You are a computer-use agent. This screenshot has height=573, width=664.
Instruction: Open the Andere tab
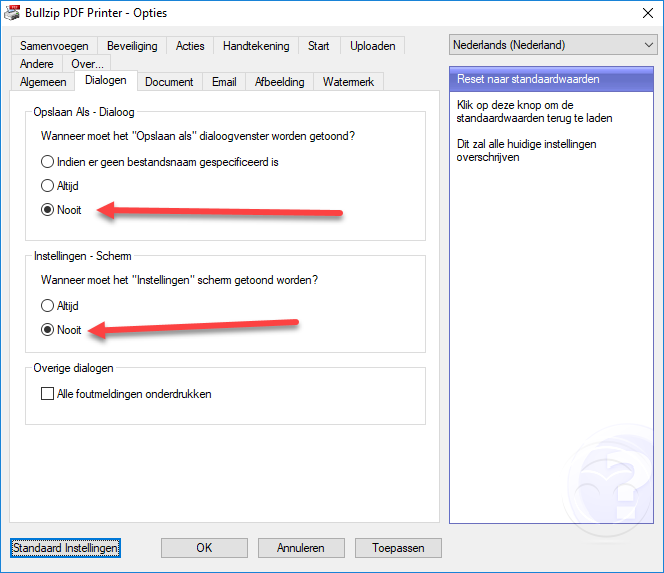pos(37,64)
